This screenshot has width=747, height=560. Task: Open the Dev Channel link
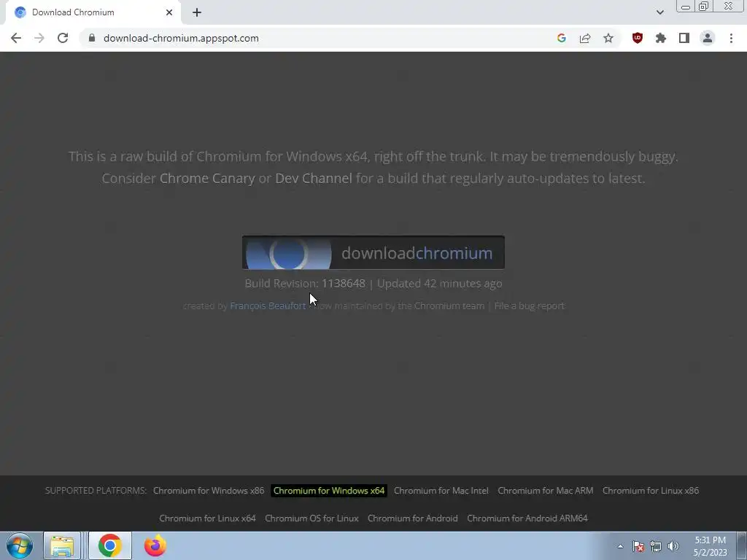tap(314, 178)
